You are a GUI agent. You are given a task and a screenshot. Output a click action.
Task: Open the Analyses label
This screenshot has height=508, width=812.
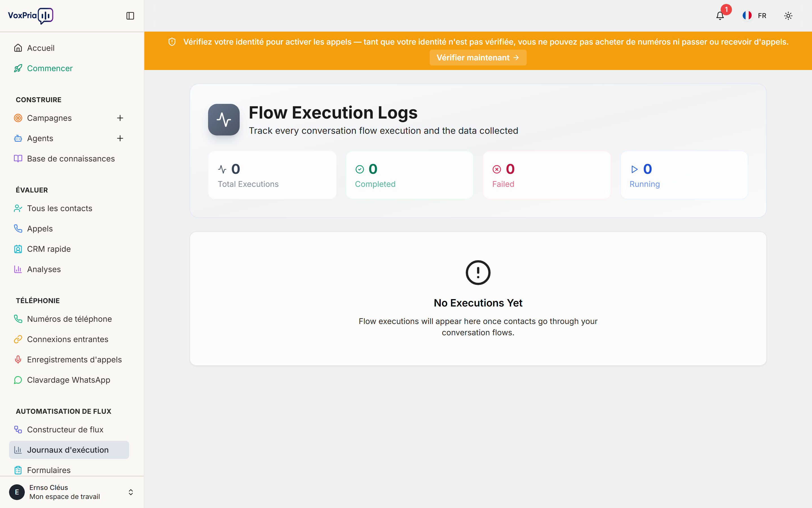click(44, 270)
